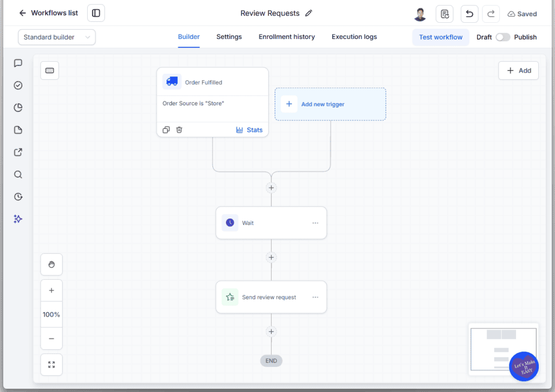The width and height of the screenshot is (555, 392).
Task: Open the Standard builder dropdown
Action: [x=56, y=37]
